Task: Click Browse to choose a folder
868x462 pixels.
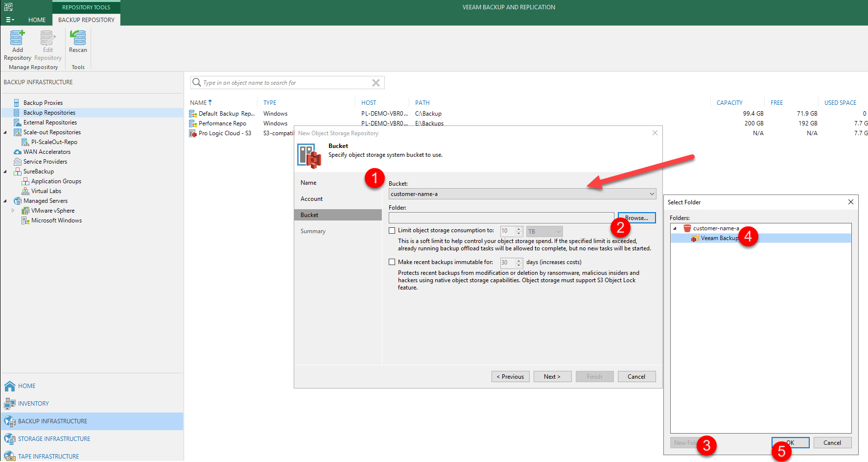Action: tap(636, 218)
